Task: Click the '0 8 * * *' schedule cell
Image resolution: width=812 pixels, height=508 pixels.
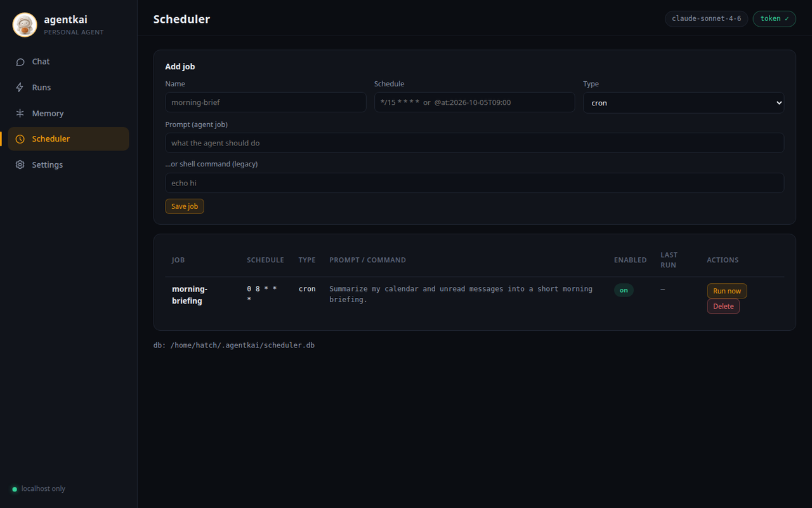Action: pos(262,293)
